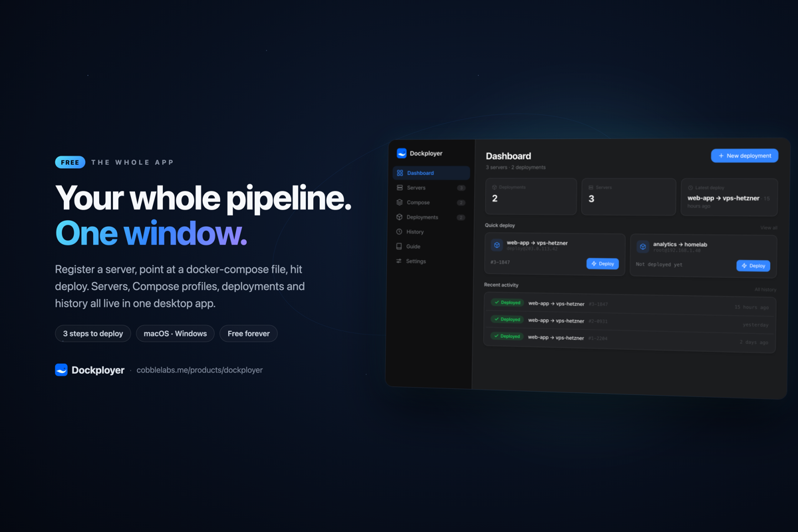The image size is (798, 532).
Task: Click the '3 servers · 2 deployments' subtitle
Action: 515,168
